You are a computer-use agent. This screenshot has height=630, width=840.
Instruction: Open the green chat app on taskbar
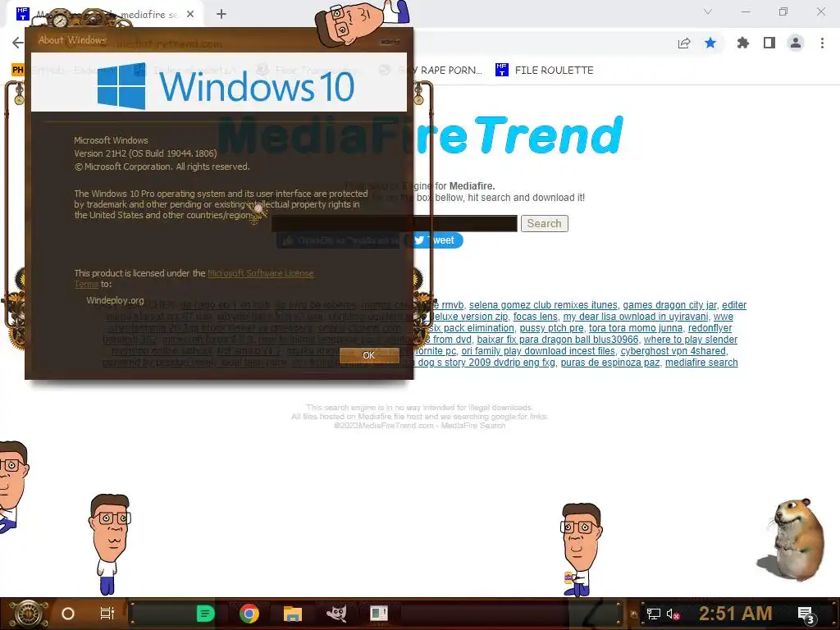[x=205, y=614]
